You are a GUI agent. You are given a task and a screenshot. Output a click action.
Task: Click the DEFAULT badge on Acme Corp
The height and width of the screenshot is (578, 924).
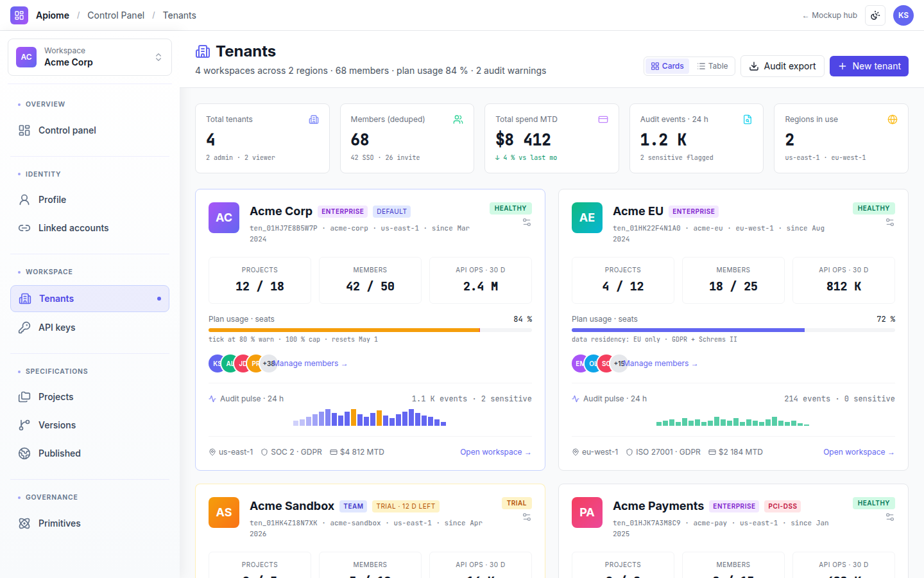point(391,211)
